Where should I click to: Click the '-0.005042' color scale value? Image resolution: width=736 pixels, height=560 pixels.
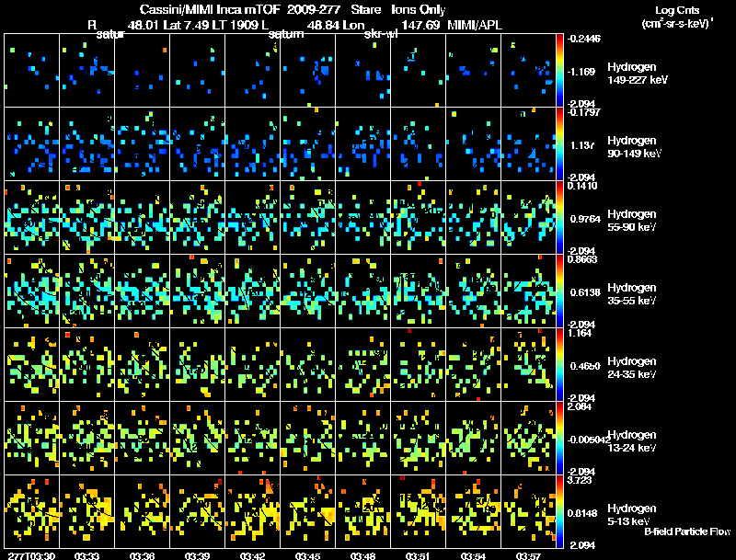point(589,440)
